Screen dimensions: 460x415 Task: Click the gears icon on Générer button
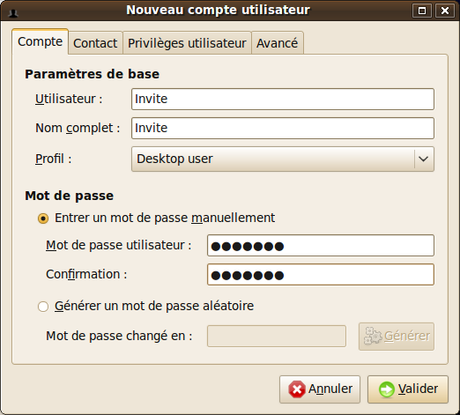tap(373, 336)
